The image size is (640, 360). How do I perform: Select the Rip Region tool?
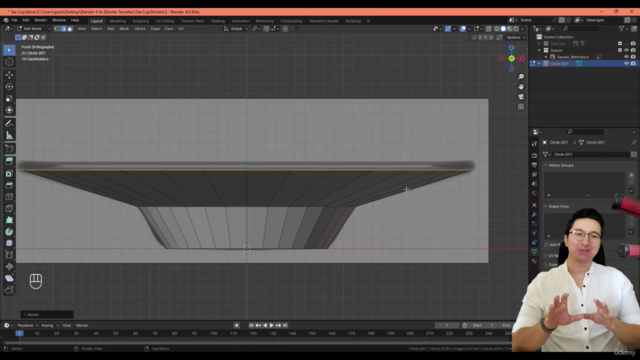(x=9, y=290)
